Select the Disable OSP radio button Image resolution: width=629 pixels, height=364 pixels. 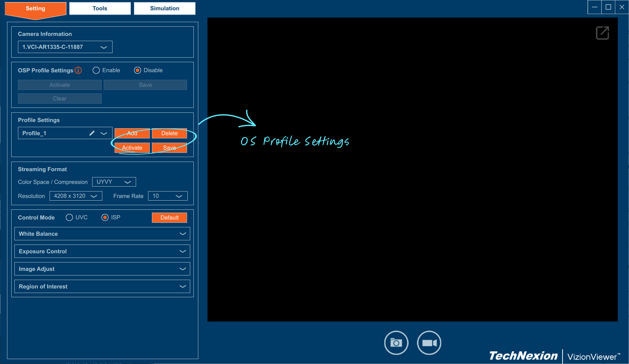coord(137,70)
